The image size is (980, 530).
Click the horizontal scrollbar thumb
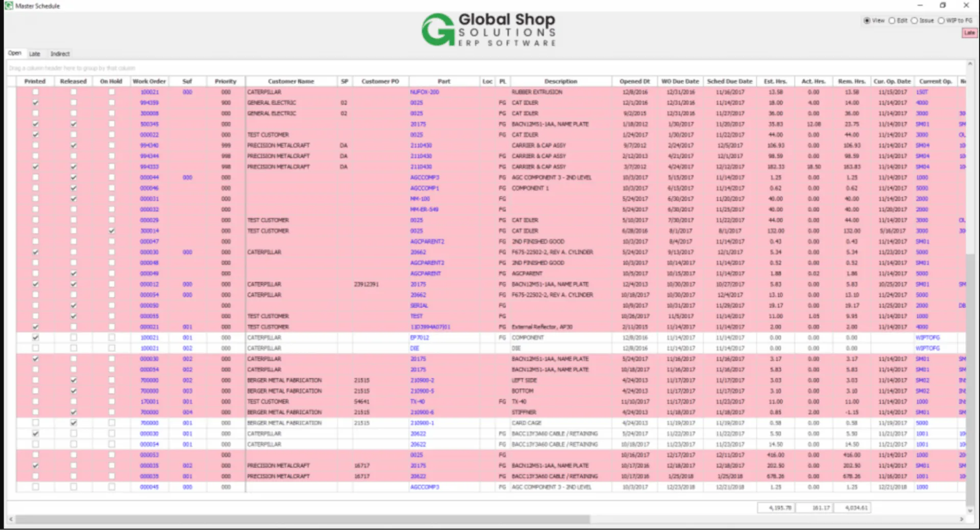click(x=303, y=519)
